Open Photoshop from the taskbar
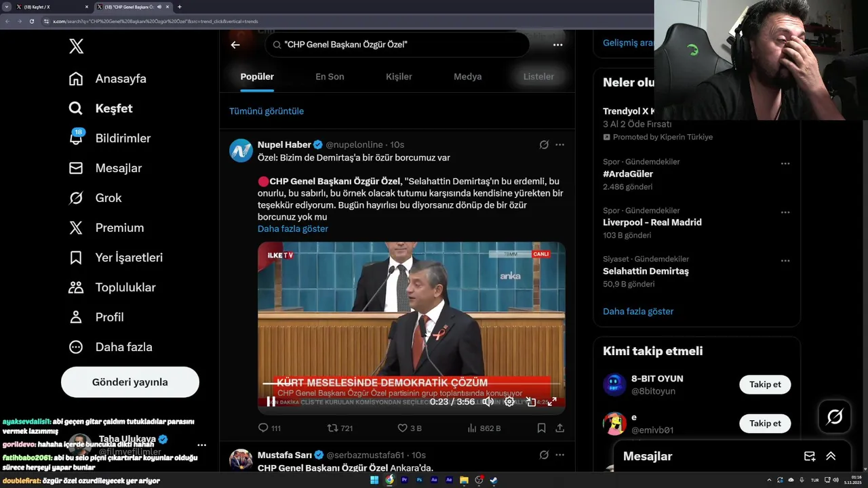Screen dimensions: 868x488 420,481
